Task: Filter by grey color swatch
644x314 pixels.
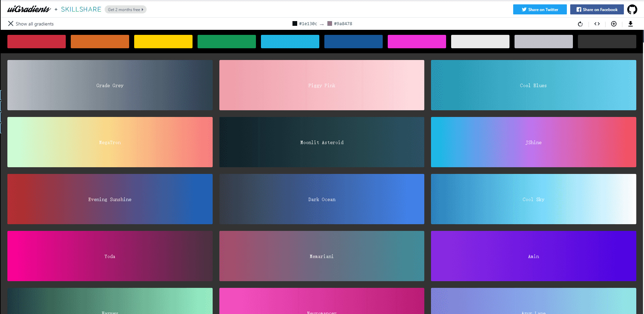Action: point(544,42)
